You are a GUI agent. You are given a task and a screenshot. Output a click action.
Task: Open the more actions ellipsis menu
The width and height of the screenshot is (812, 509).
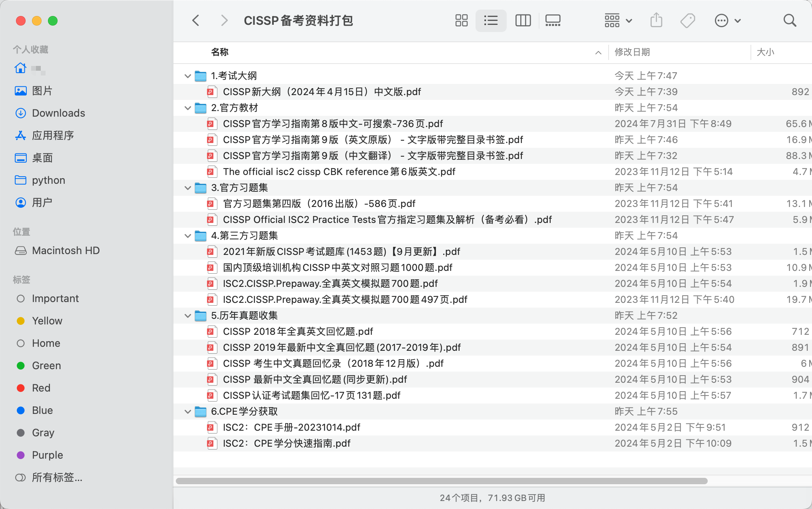tap(727, 20)
